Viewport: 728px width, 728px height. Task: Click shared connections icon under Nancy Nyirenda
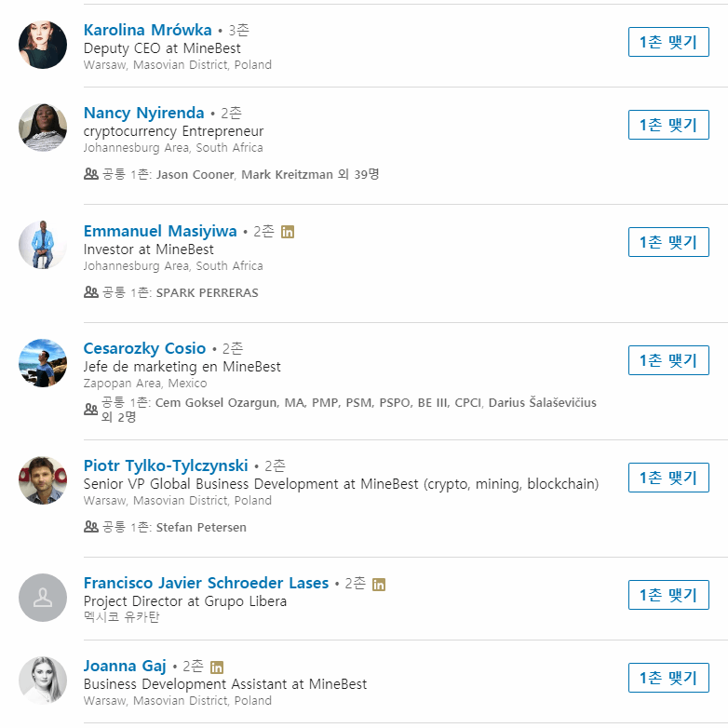point(91,174)
